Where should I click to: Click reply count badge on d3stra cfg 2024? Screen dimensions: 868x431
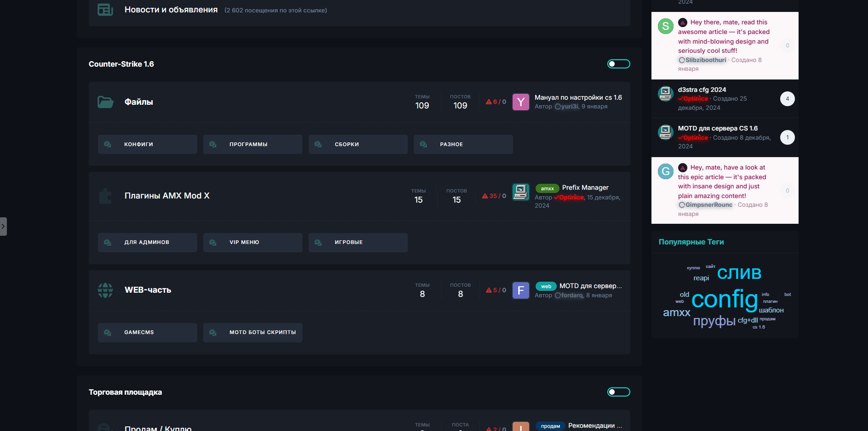point(787,99)
